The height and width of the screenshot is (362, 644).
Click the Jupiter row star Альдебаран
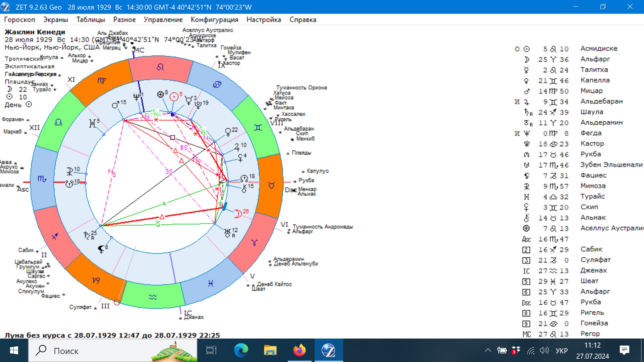click(601, 101)
